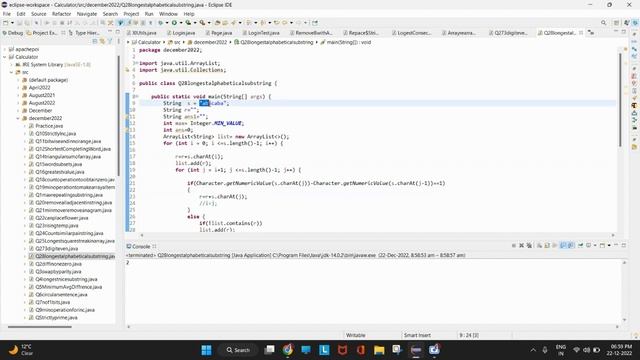Click the Project Explorer view menu icon

click(x=118, y=41)
